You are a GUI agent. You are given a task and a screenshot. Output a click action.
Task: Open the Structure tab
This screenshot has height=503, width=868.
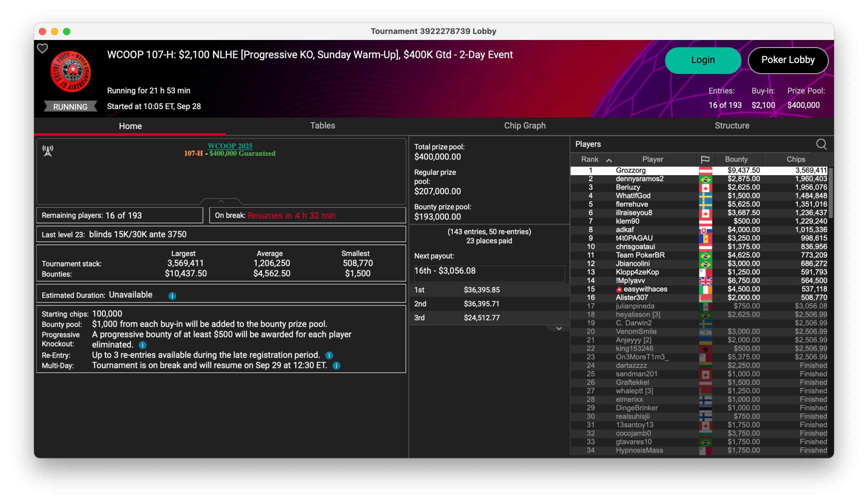coord(732,125)
